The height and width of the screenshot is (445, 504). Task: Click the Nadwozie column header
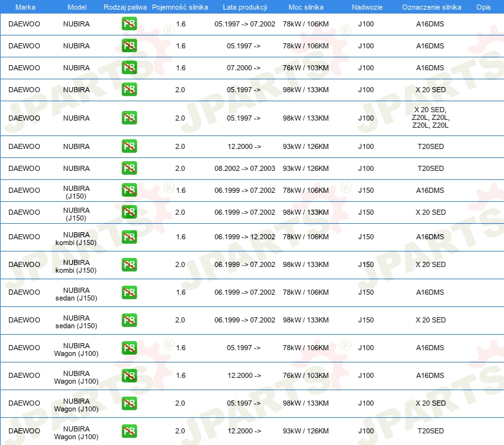coord(367,7)
